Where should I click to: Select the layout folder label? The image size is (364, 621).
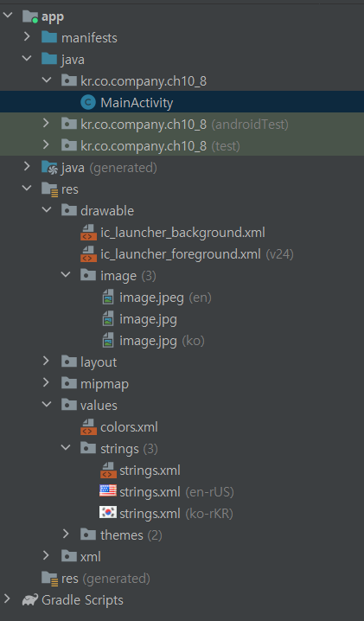pos(99,362)
